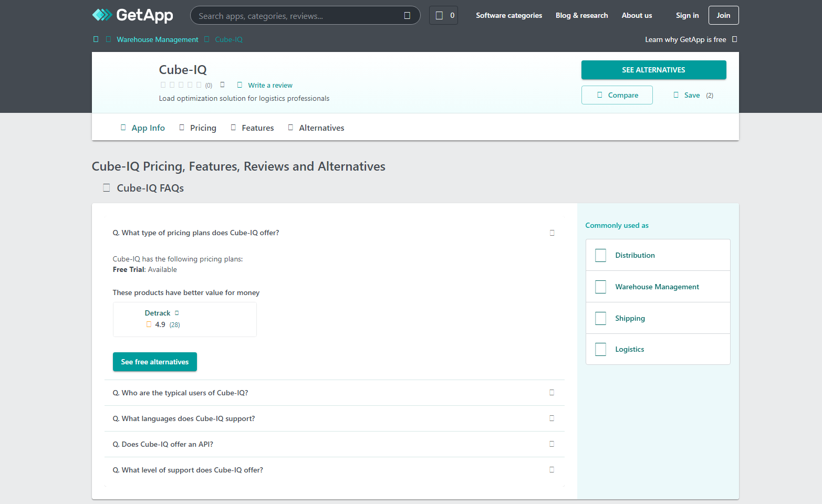Open the About us menu
This screenshot has width=822, height=504.
pyautogui.click(x=637, y=15)
